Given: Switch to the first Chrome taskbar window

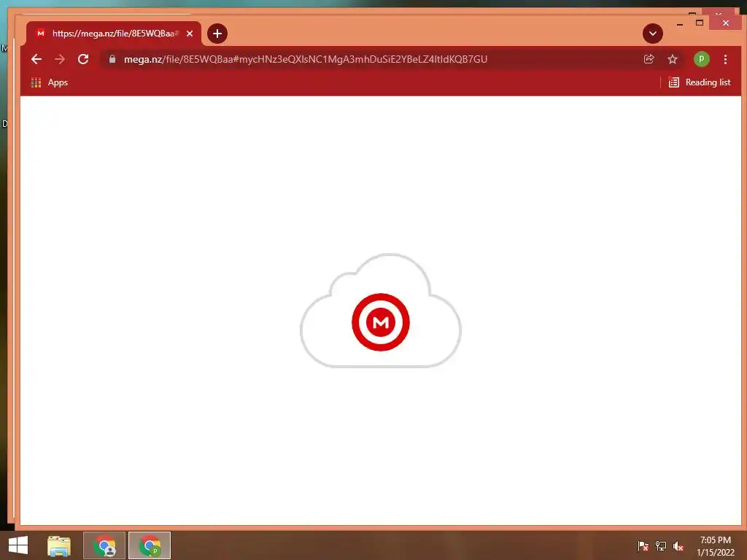Looking at the screenshot, I should point(104,545).
